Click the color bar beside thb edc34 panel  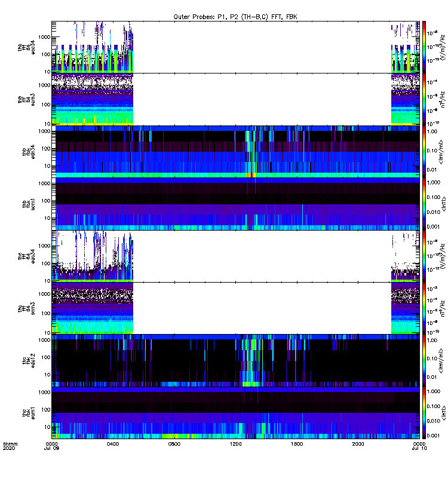[424, 152]
